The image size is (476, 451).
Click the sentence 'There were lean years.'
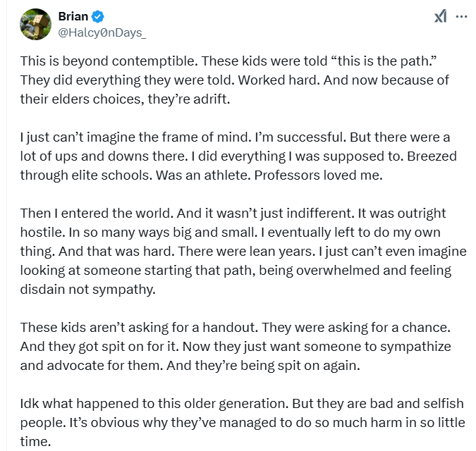point(247,252)
